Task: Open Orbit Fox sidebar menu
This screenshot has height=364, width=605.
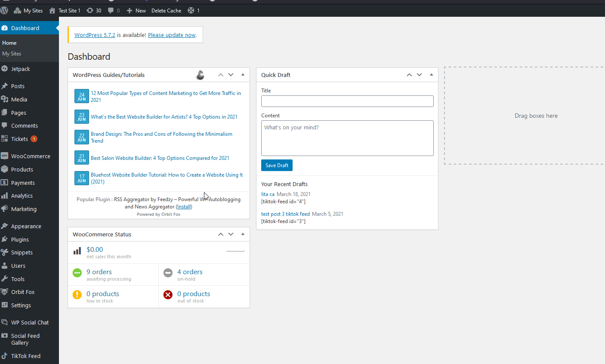Action: [29, 292]
